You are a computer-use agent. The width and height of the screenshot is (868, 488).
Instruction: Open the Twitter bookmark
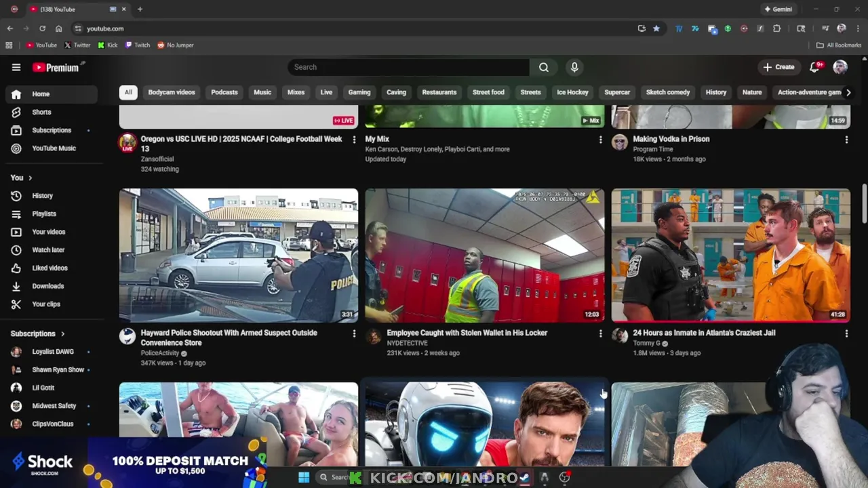77,45
